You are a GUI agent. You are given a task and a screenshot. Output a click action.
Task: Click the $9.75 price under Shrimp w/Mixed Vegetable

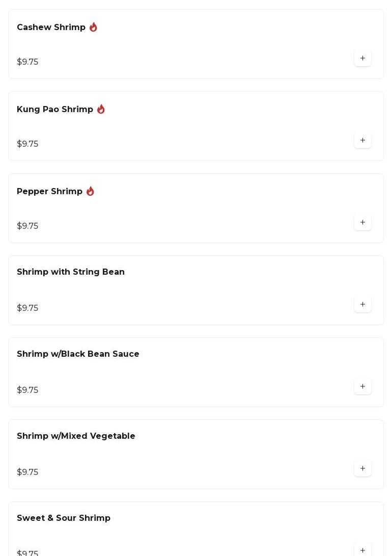[27, 472]
